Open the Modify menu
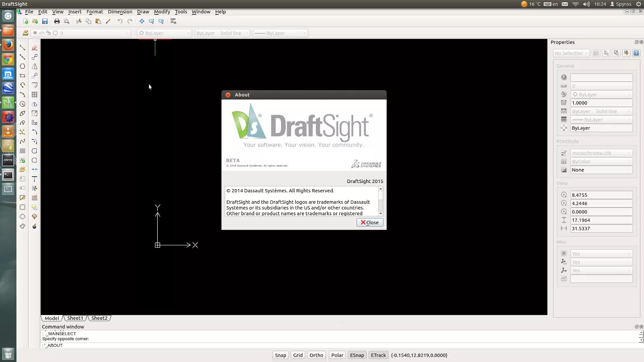The height and width of the screenshot is (362, 644). pos(162,12)
